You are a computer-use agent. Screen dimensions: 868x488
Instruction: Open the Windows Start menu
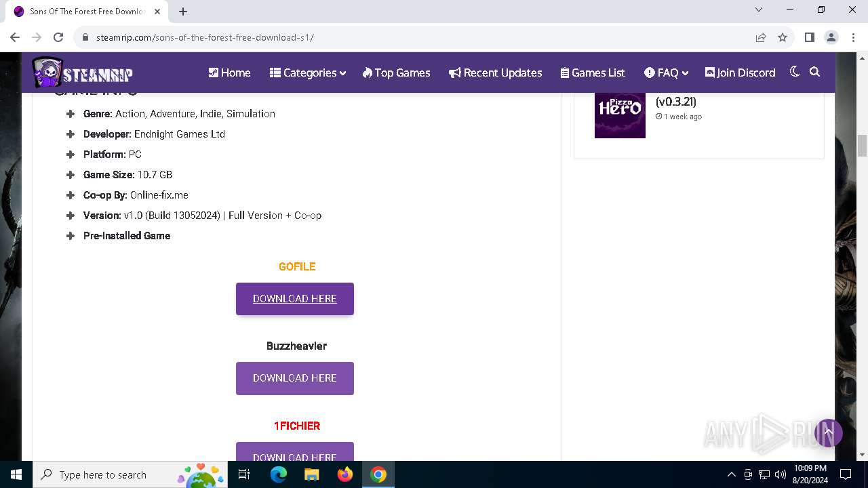coord(16,474)
